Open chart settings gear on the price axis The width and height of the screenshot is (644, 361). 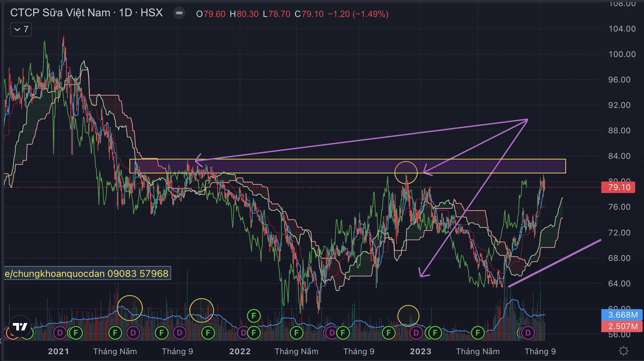(623, 351)
